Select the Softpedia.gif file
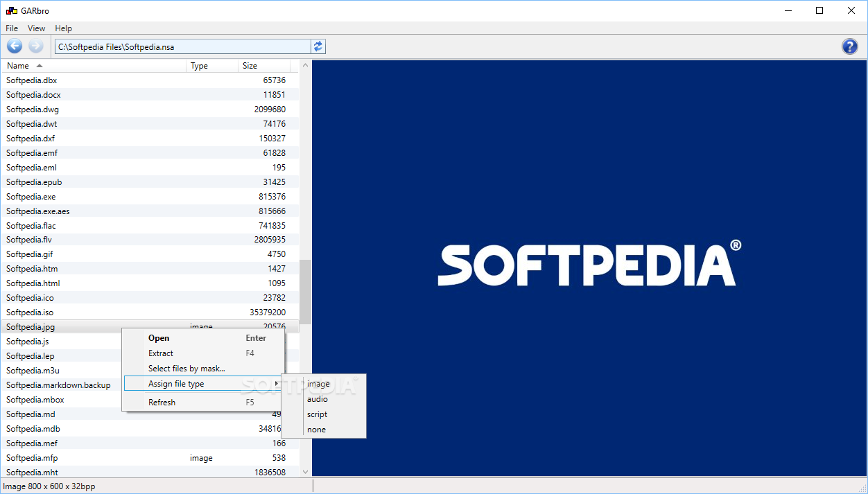 click(x=150, y=254)
